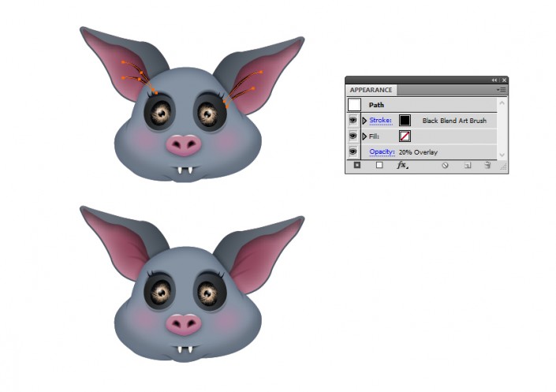Open the fx Add New Effect menu
This screenshot has height=392, width=556.
(402, 165)
